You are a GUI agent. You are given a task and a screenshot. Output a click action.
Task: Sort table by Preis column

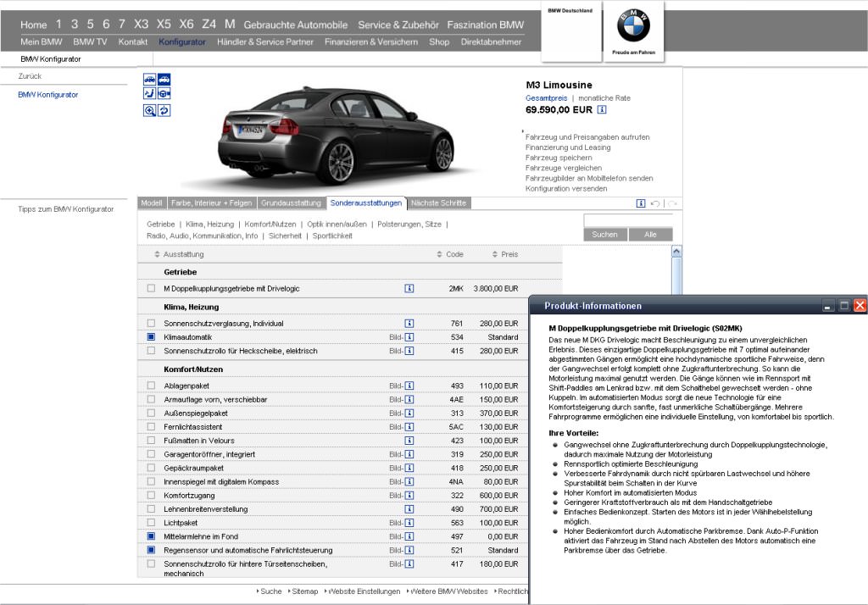(505, 254)
